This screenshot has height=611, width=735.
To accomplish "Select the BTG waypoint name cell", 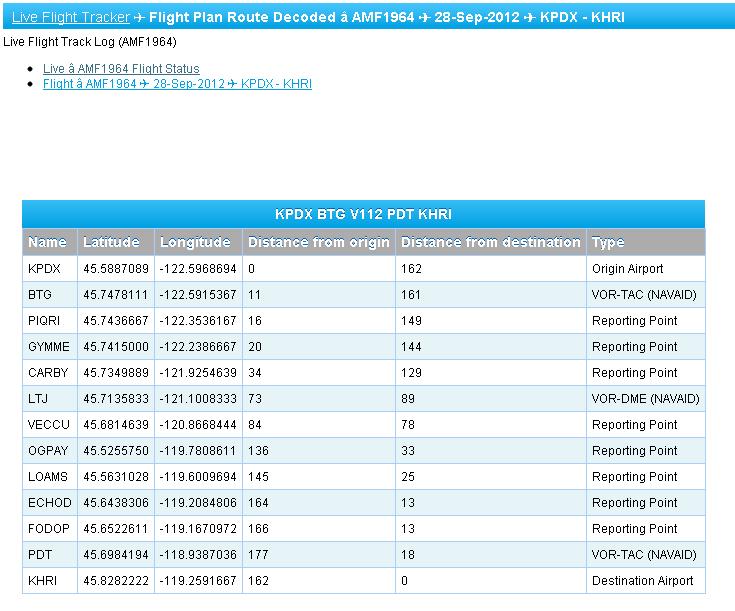I will 40,295.
